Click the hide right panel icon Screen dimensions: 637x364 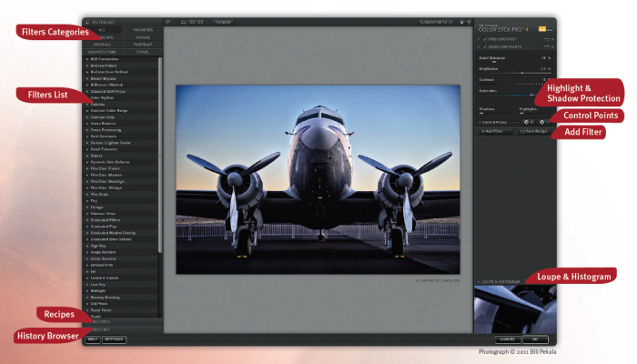coord(469,23)
